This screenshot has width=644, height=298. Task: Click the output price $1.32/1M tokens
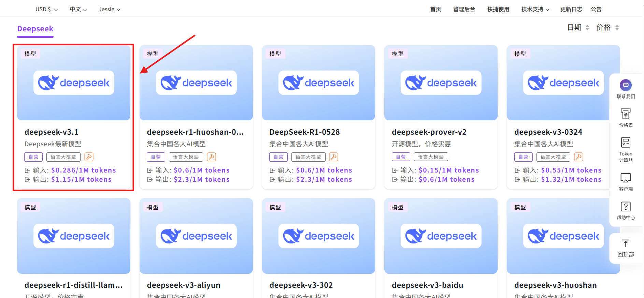(x=571, y=179)
